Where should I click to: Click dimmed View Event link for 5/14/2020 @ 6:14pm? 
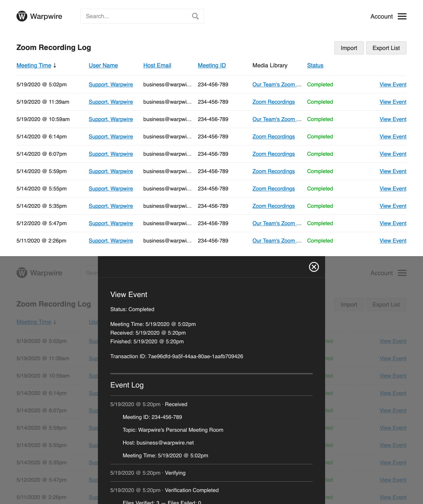pos(393,393)
